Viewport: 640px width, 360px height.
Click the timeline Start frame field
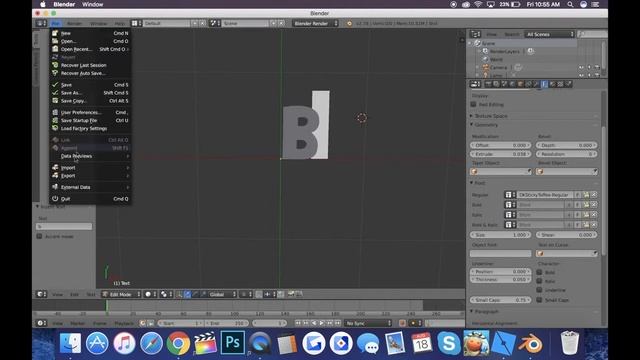[x=181, y=323]
